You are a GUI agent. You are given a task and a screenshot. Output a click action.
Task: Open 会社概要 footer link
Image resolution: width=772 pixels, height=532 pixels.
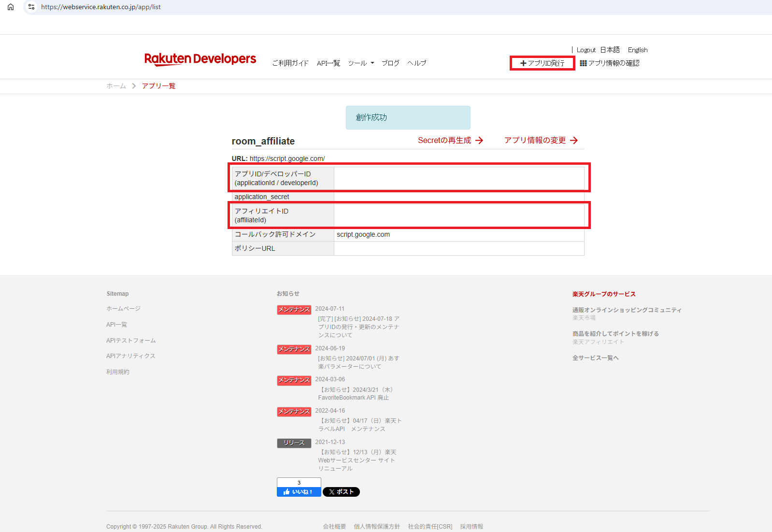(334, 527)
